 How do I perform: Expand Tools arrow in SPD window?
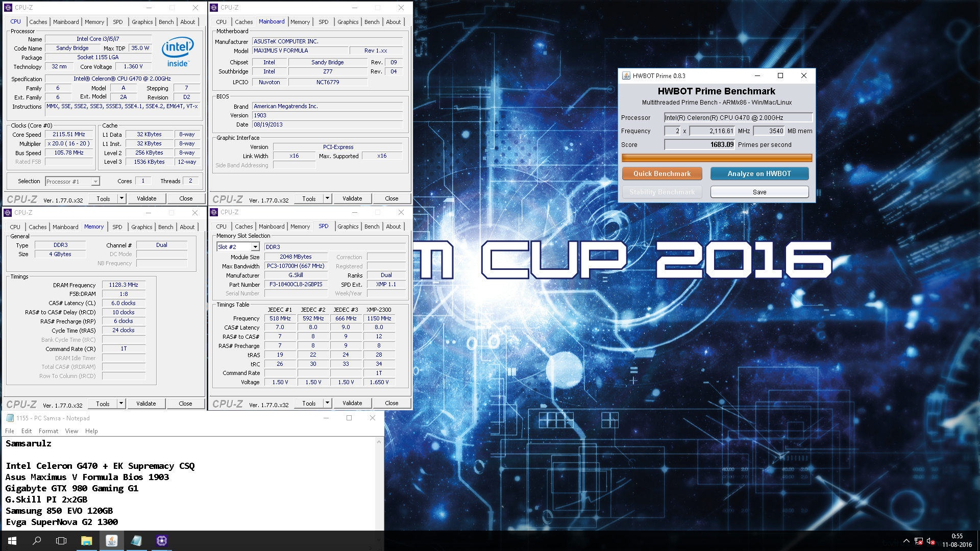click(x=327, y=403)
